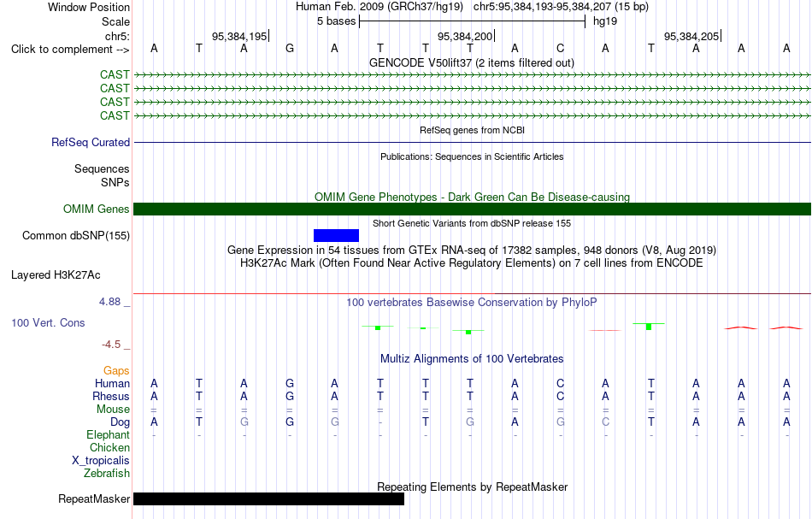
Task: Click the 95,384,195 position marker
Action: [240, 36]
